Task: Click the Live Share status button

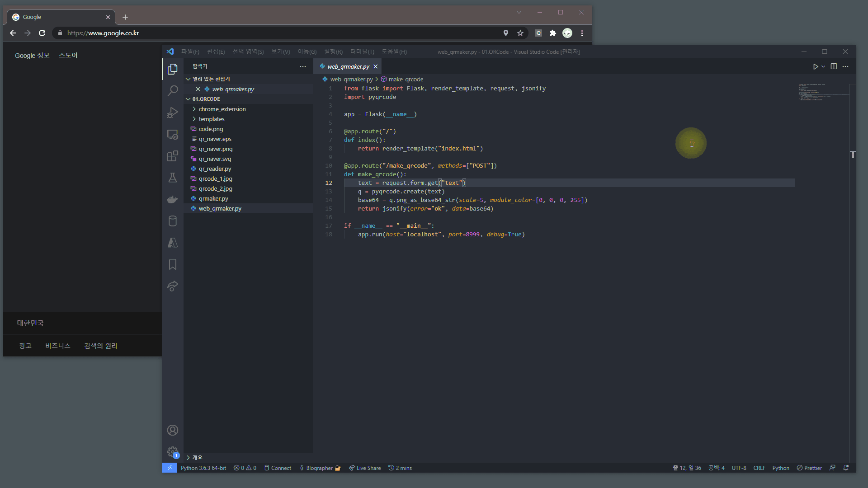Action: tap(365, 468)
